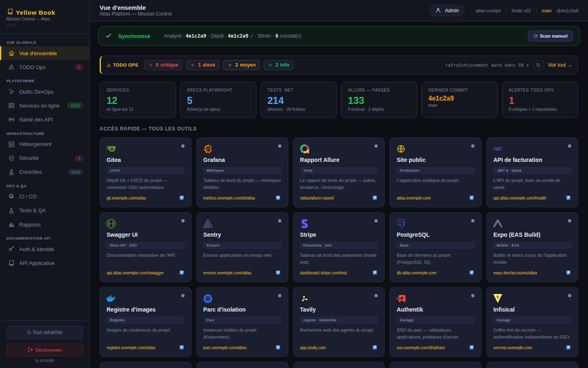This screenshot has height=368, width=588.
Task: Click the Expo logo icon
Action: tap(498, 224)
